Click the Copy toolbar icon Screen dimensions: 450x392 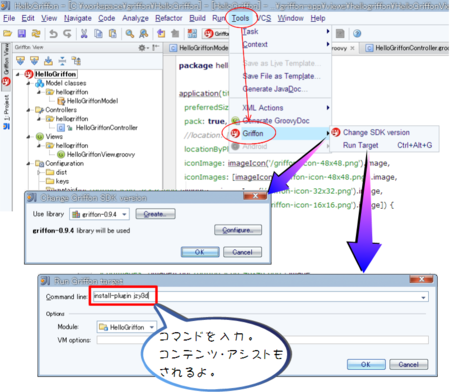tap(98, 33)
